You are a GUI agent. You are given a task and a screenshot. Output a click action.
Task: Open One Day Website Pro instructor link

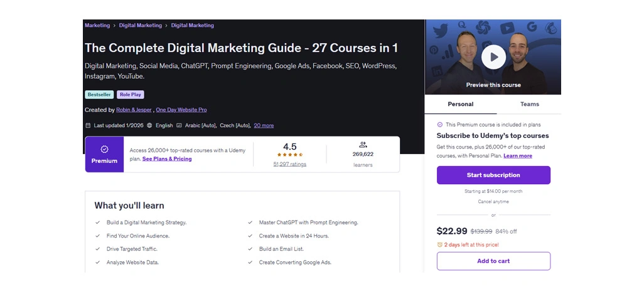pyautogui.click(x=181, y=110)
